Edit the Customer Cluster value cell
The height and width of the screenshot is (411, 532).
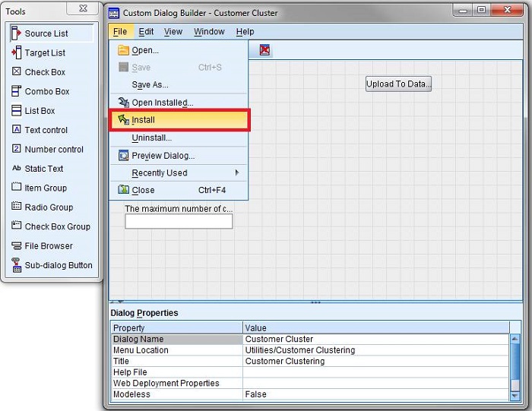(376, 339)
